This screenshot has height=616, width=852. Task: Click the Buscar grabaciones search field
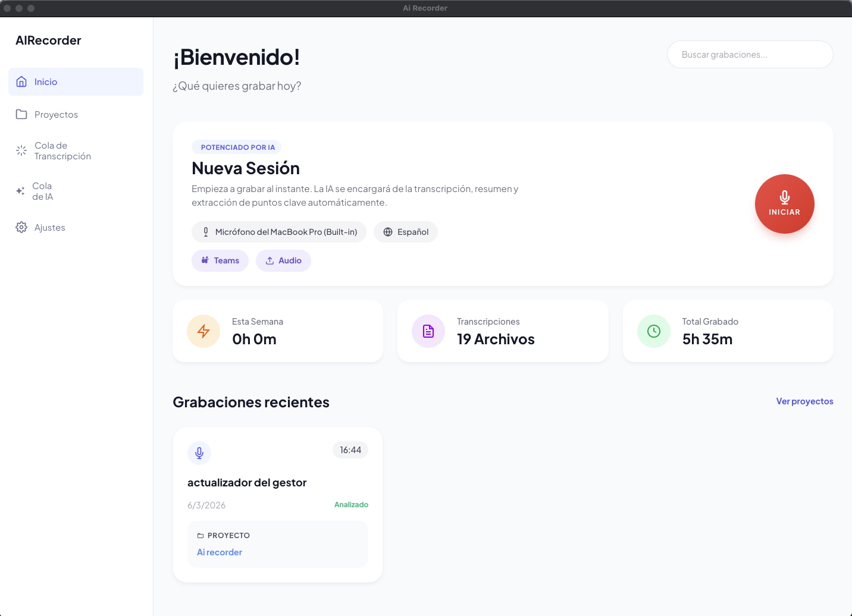pyautogui.click(x=750, y=54)
